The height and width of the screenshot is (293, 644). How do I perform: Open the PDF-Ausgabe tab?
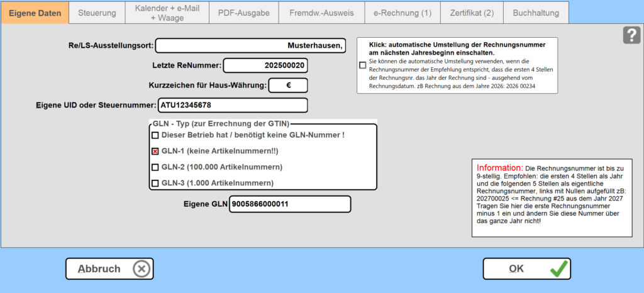coord(243,13)
